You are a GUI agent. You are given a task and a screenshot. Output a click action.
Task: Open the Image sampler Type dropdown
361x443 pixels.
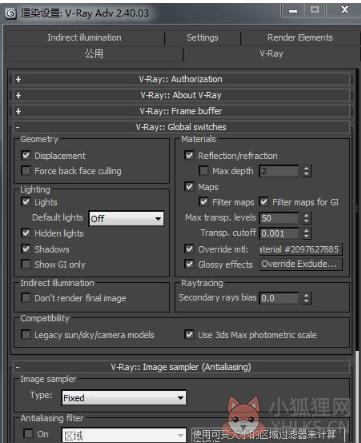click(x=124, y=398)
